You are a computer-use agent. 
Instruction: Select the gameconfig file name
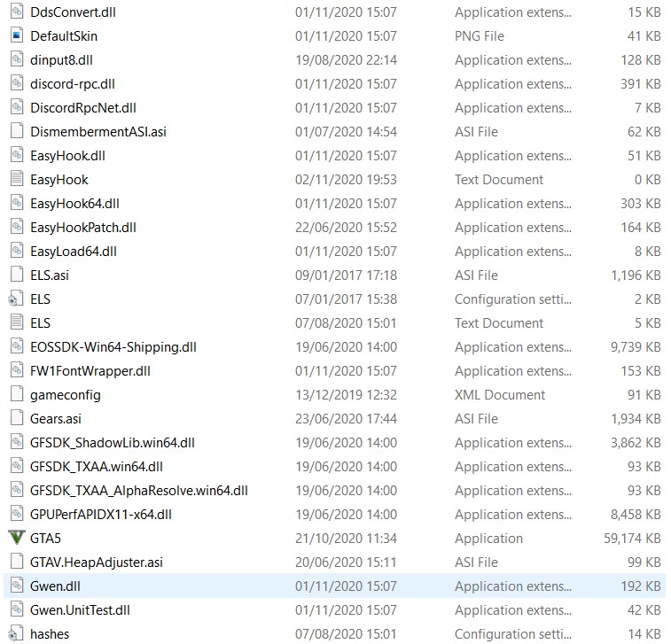[66, 395]
